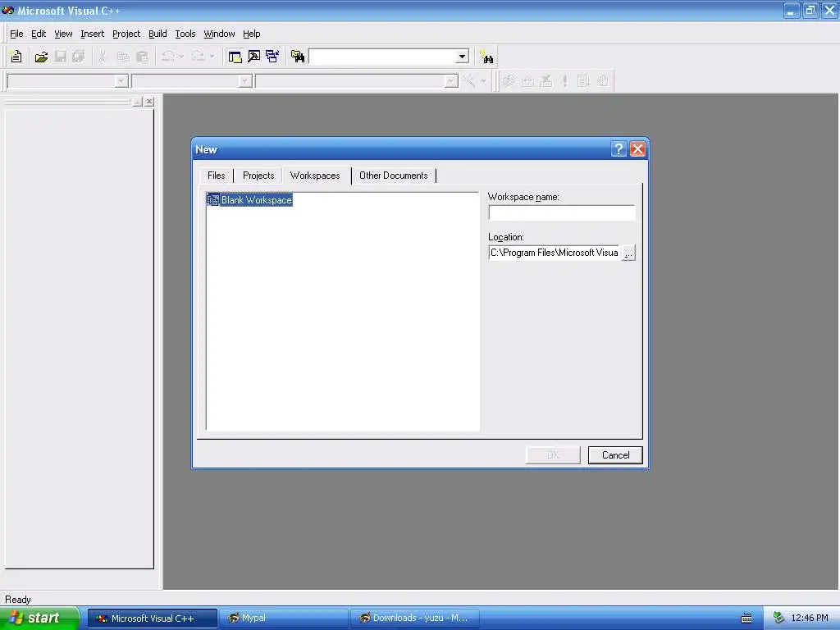Click the Search binoculars icon at toolbar end
840x630 pixels.
(x=486, y=57)
